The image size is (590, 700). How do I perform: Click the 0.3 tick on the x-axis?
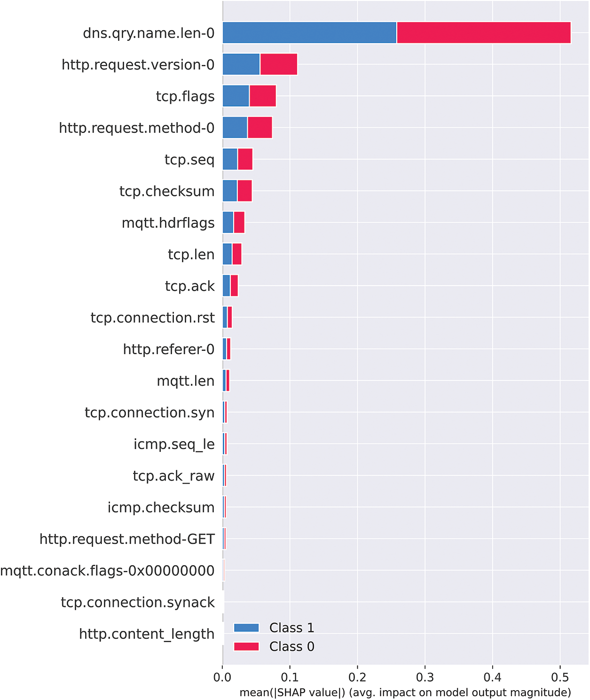tap(425, 678)
